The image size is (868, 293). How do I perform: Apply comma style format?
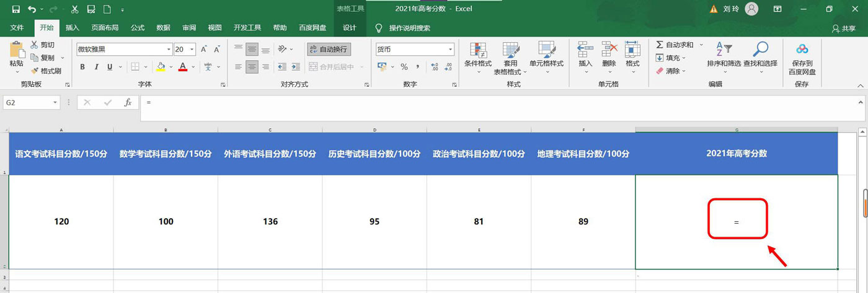[x=418, y=67]
